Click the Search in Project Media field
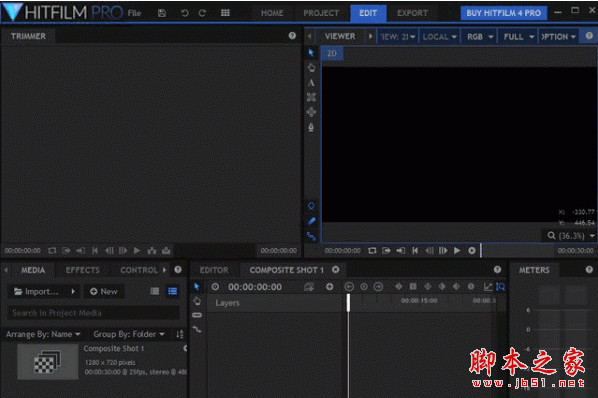Screen dimensions: 598x398 tap(93, 313)
